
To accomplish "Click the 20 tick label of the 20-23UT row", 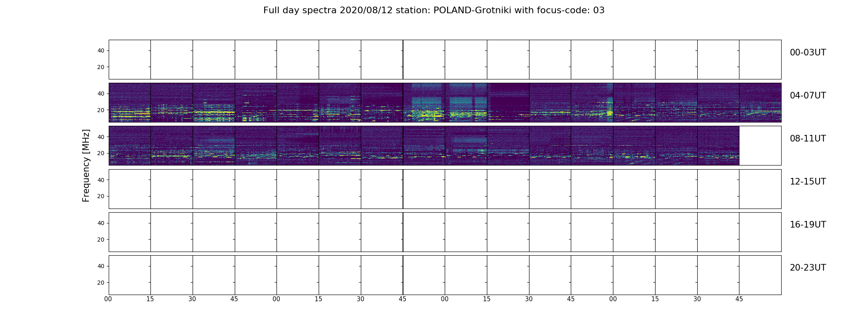I will (100, 283).
